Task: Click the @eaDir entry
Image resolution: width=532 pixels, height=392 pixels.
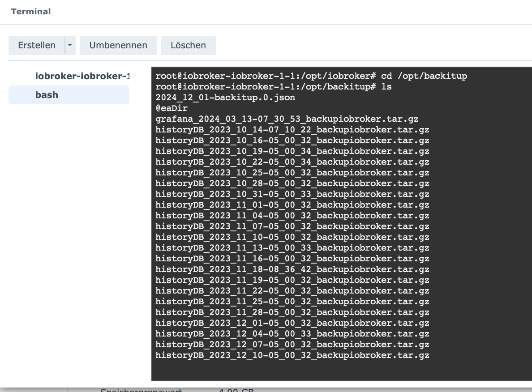Action: [172, 108]
